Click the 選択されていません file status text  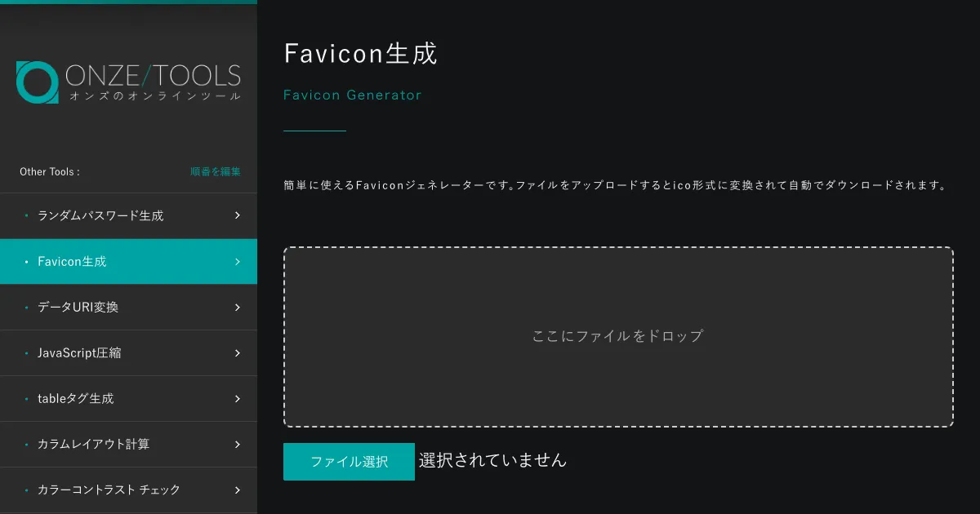(x=492, y=461)
